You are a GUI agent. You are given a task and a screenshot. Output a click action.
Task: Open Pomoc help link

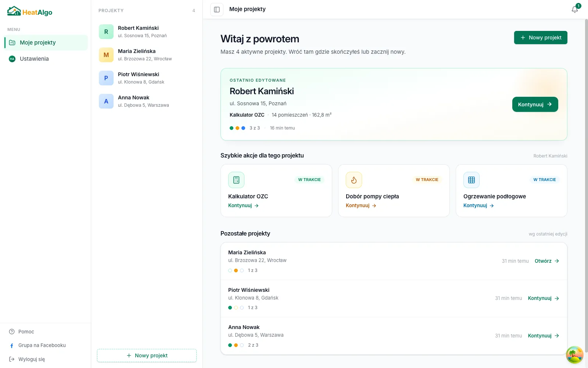(x=26, y=332)
